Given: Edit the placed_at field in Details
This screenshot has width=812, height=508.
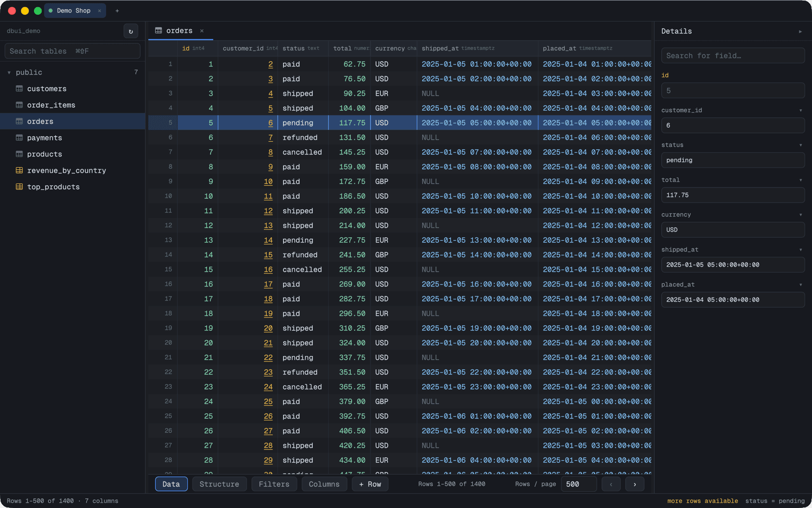Looking at the screenshot, I should (x=733, y=300).
